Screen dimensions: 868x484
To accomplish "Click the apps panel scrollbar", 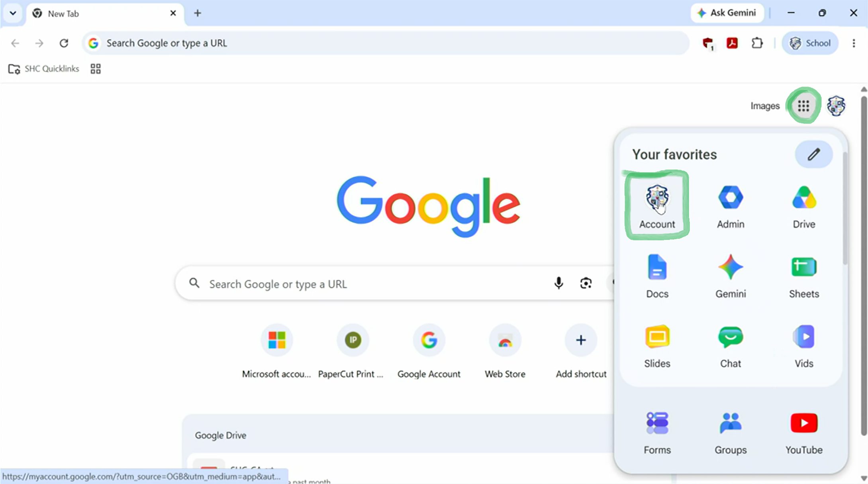I will (x=845, y=207).
